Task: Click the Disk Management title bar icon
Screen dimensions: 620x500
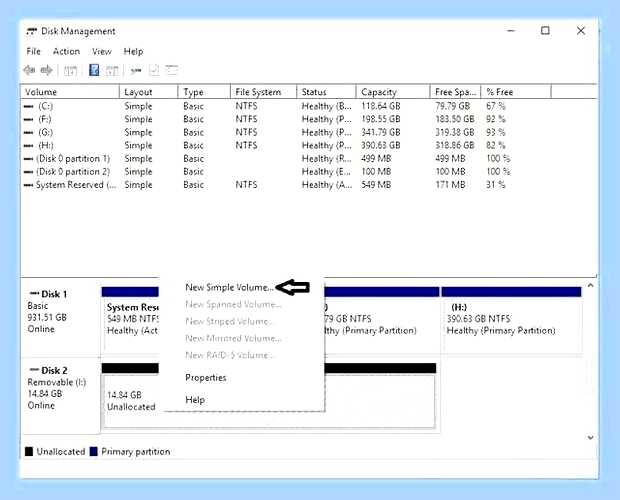Action: tap(32, 31)
